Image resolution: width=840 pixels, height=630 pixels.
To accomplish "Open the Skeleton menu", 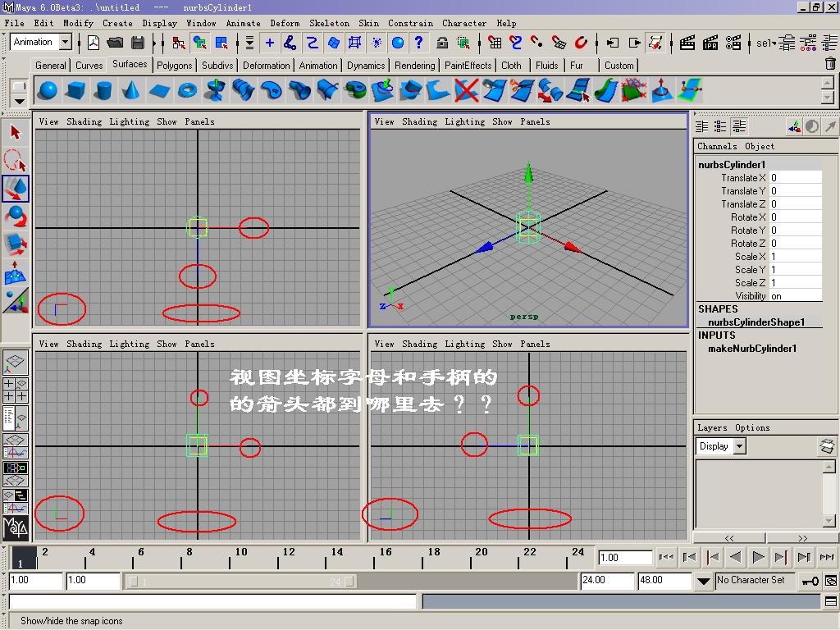I will tap(329, 23).
